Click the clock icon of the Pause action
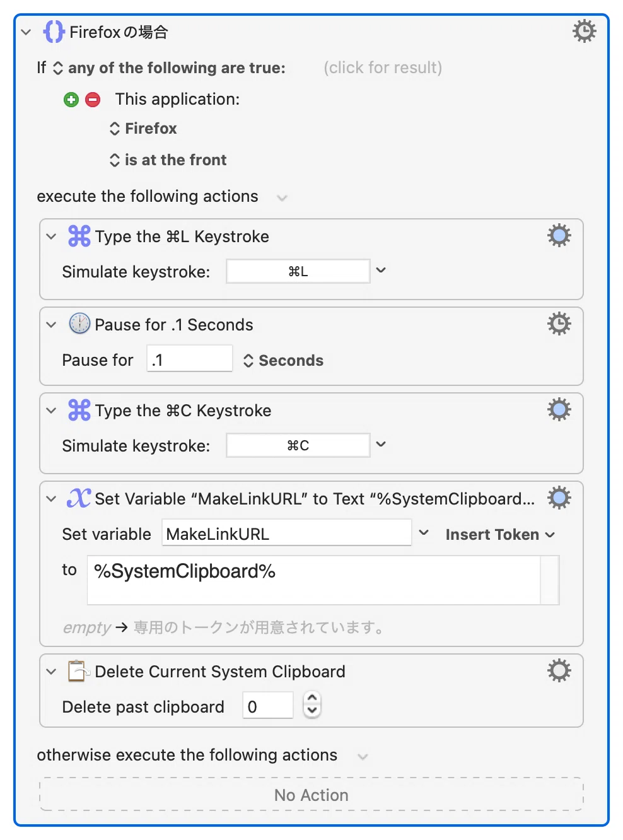Viewport: 623px width, 840px height. (x=79, y=324)
